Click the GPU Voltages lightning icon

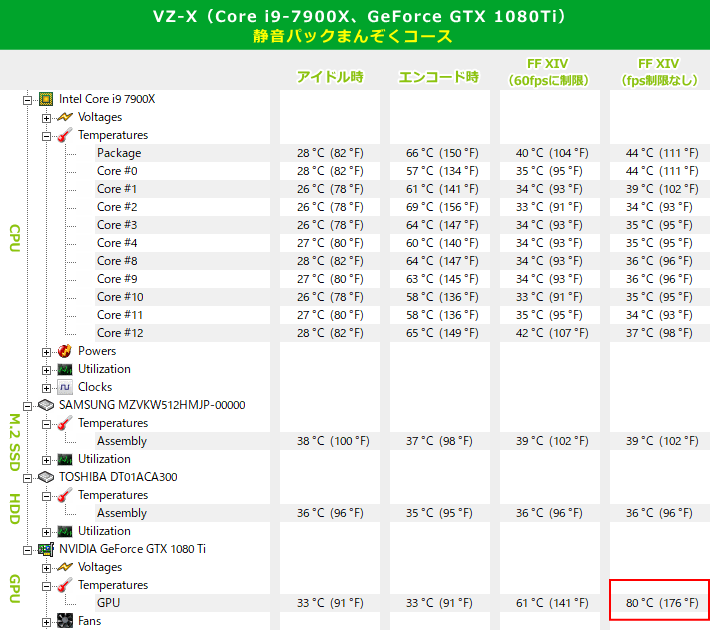point(65,567)
